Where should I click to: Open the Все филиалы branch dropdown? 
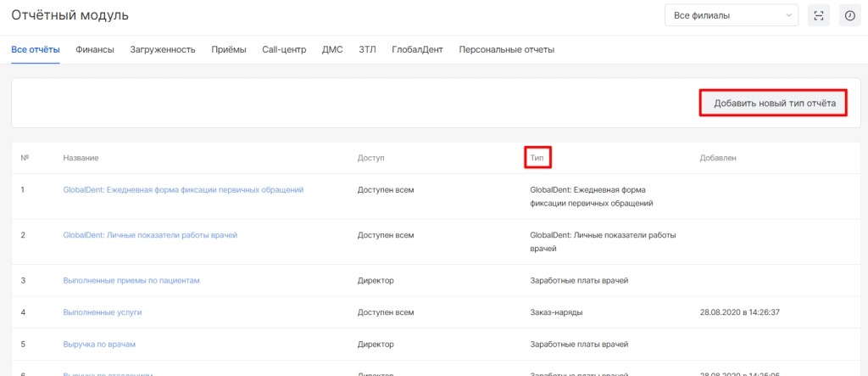pyautogui.click(x=732, y=15)
